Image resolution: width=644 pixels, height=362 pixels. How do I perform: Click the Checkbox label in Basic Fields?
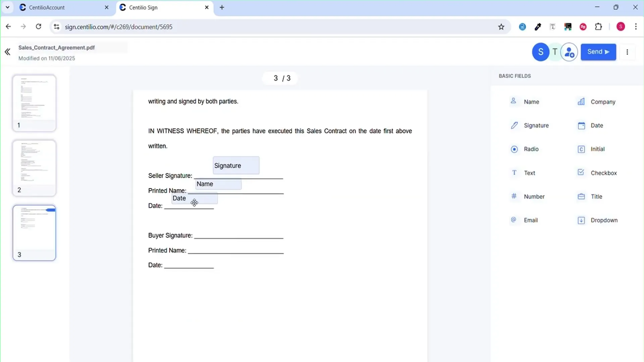tap(603, 173)
